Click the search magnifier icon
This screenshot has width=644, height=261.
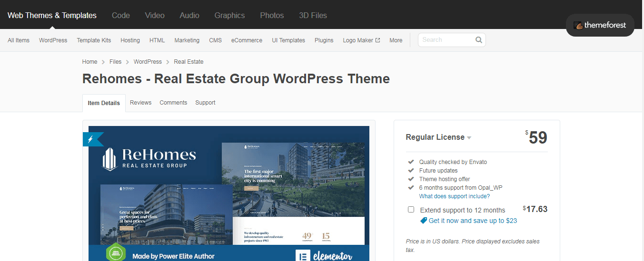[479, 40]
